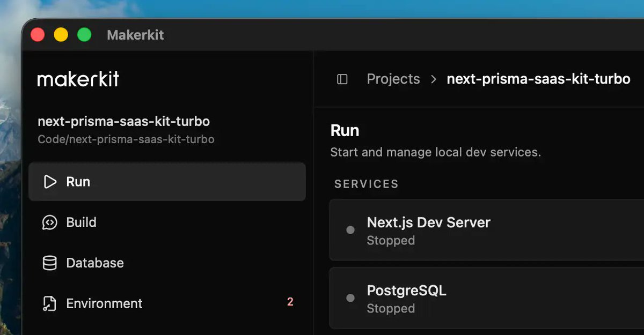Select the PostgreSQL service card
644x335 pixels.
pos(487,298)
